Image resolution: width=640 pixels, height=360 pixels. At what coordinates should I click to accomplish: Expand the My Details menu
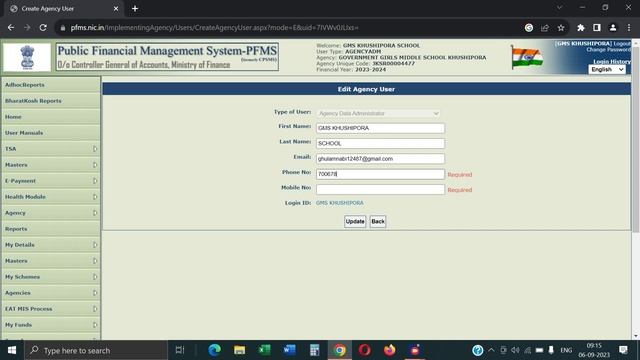point(51,245)
